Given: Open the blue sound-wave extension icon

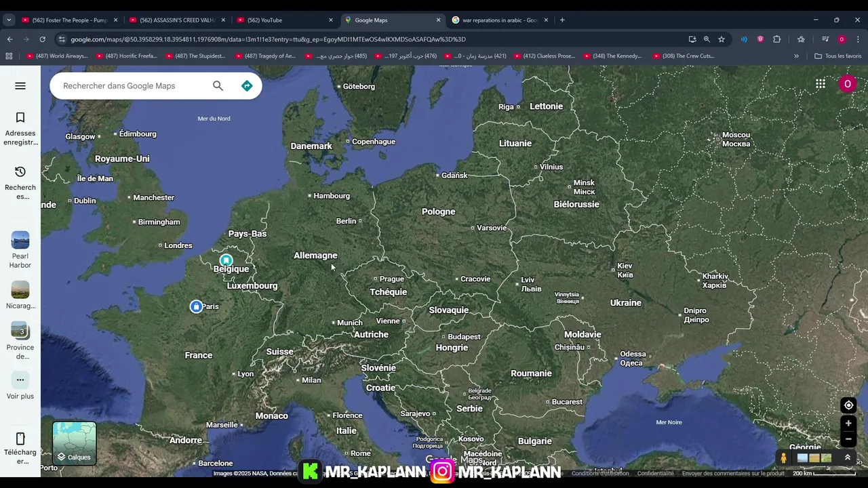Looking at the screenshot, I should point(744,39).
